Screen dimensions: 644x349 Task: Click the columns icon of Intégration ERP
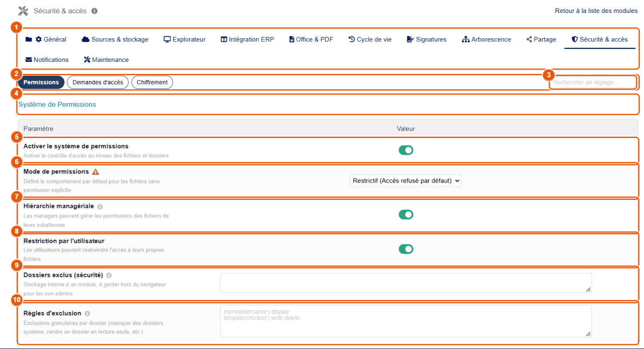pyautogui.click(x=224, y=40)
